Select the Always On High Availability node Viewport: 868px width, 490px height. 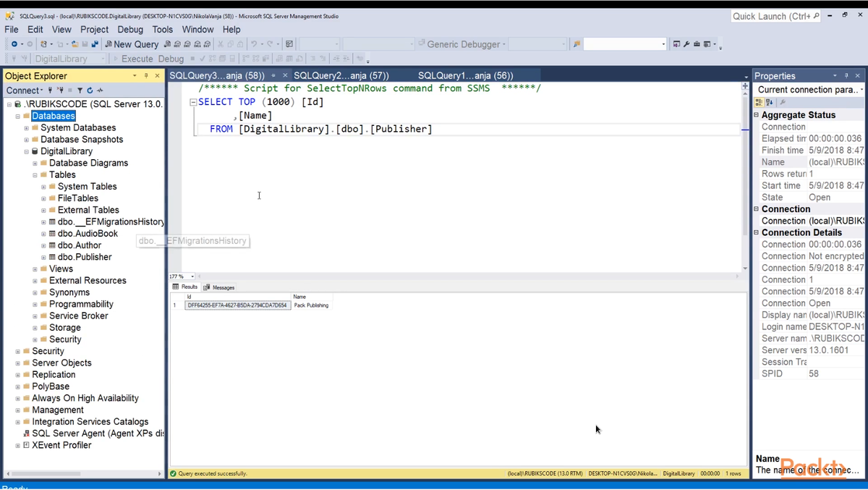(85, 398)
